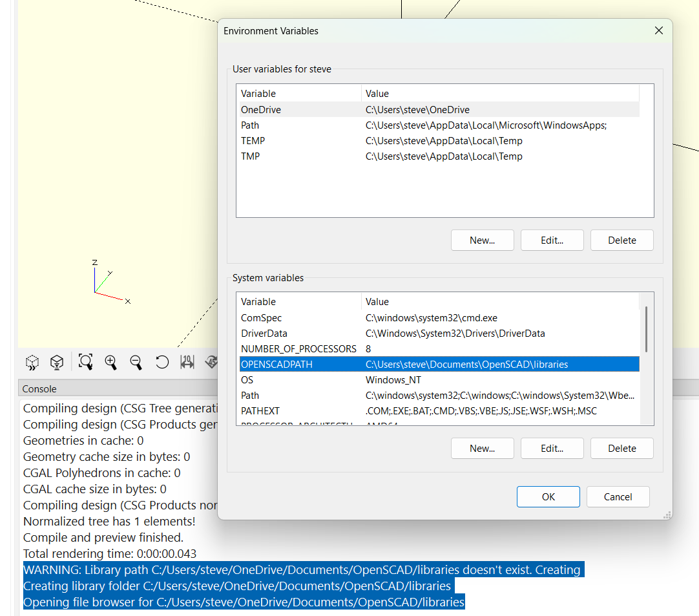Screen dimensions: 699x616
Task: Click the 'CGAL cache size in bytes: 0' line
Action: [x=94, y=489]
